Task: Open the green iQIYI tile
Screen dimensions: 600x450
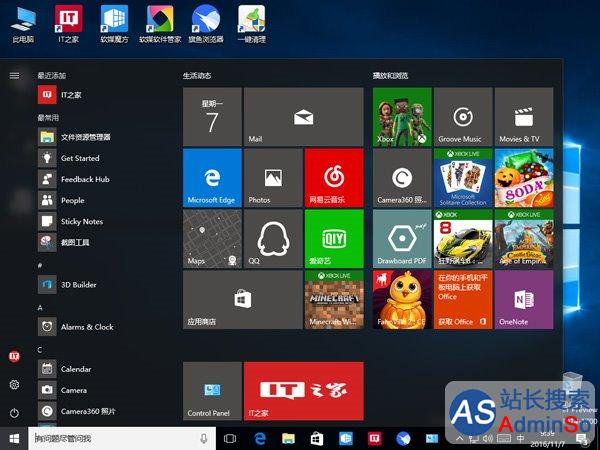Action: click(x=334, y=239)
